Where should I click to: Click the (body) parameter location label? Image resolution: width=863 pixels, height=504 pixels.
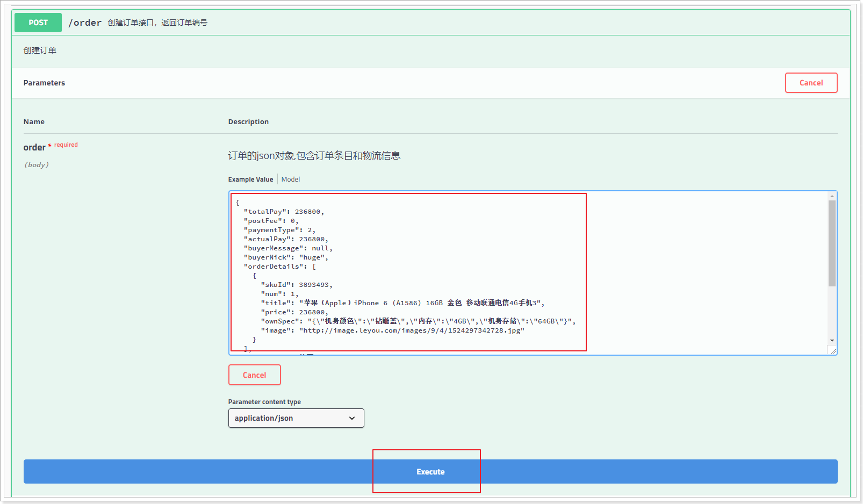37,165
